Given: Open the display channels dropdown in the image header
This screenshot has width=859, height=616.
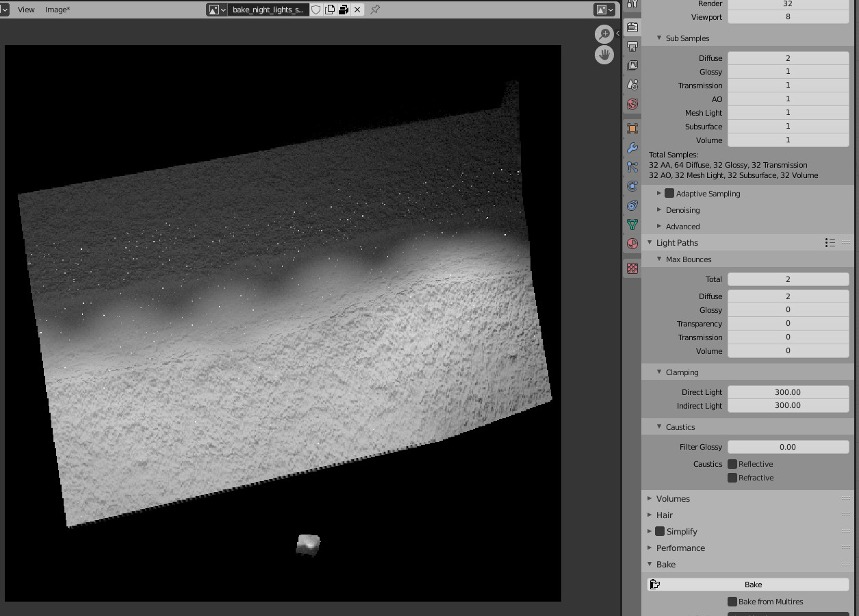Looking at the screenshot, I should pos(604,10).
